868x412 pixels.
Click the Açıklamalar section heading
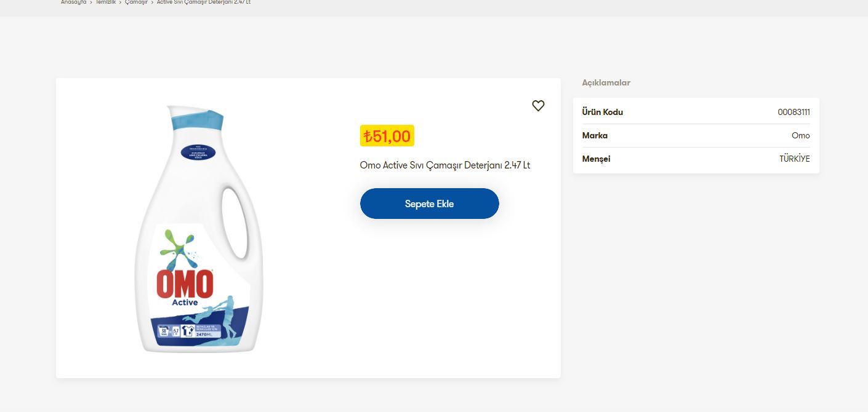pyautogui.click(x=606, y=82)
